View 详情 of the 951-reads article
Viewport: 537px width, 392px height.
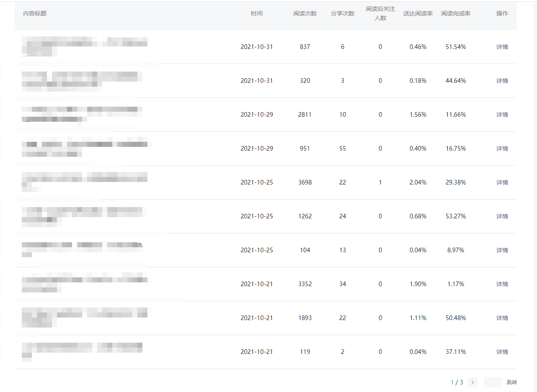(502, 149)
